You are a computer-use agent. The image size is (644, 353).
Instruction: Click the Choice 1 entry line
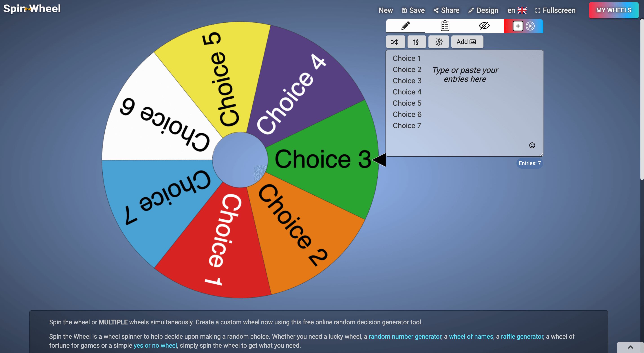(406, 58)
